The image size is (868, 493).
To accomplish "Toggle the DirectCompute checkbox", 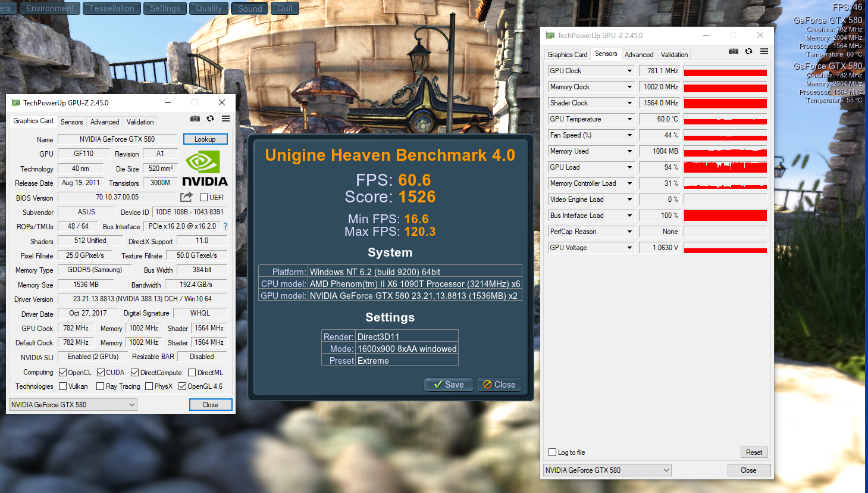I will click(x=135, y=373).
